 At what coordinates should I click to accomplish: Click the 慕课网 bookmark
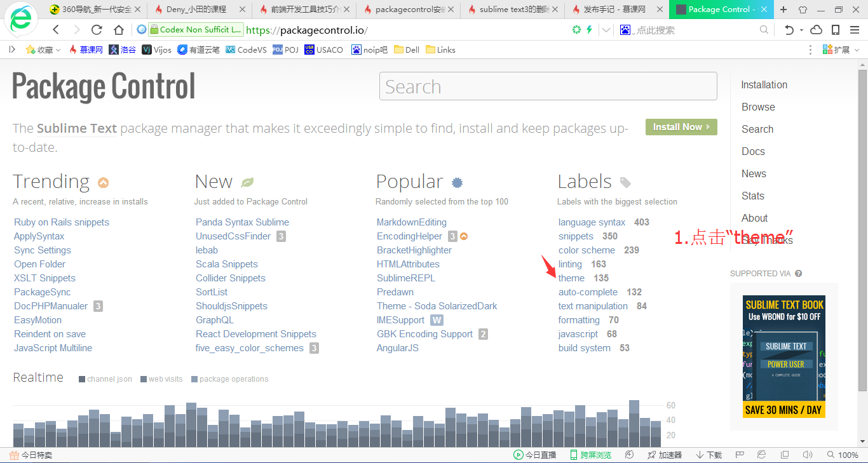click(85, 50)
